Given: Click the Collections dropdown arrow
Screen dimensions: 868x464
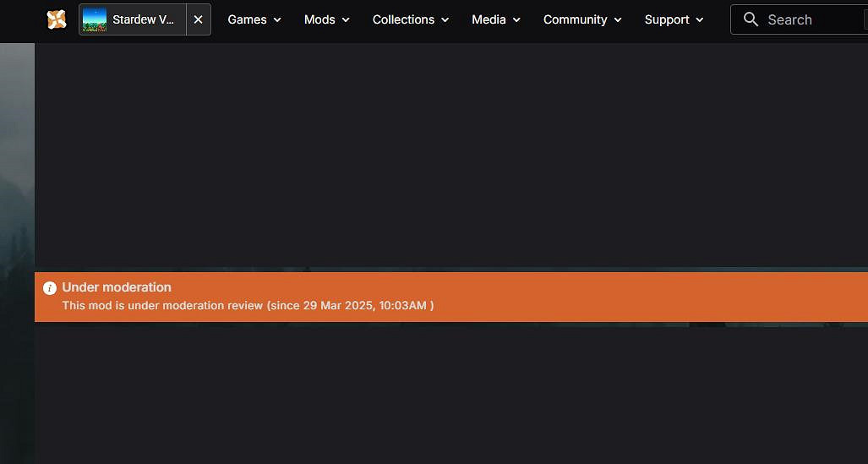Looking at the screenshot, I should click(x=445, y=20).
